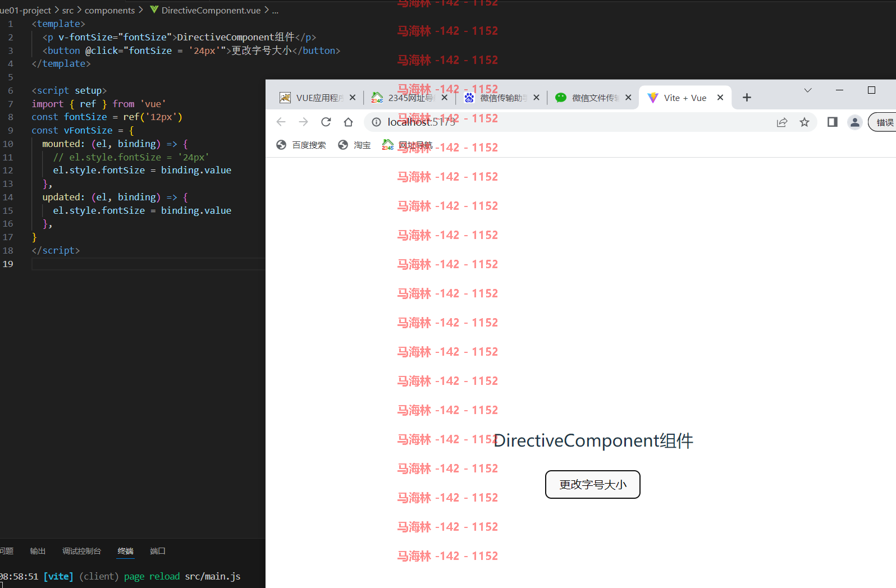This screenshot has height=588, width=896.
Task: Click the src breadcrumb in VS Code
Action: (x=68, y=10)
